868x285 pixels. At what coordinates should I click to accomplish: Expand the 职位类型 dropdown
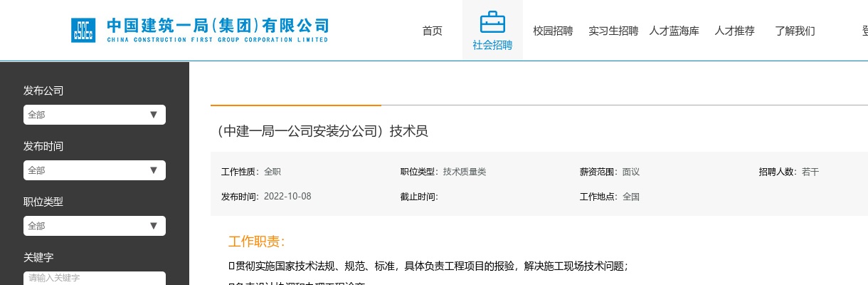(x=95, y=226)
